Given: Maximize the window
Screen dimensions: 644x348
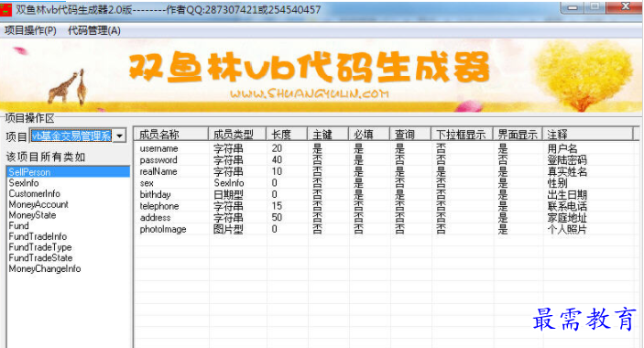Looking at the screenshot, I should click(595, 7).
